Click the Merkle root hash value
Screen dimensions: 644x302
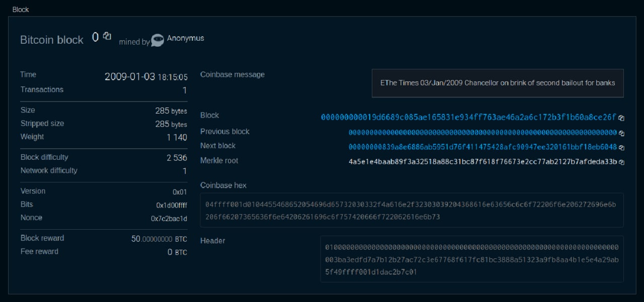[x=482, y=162]
